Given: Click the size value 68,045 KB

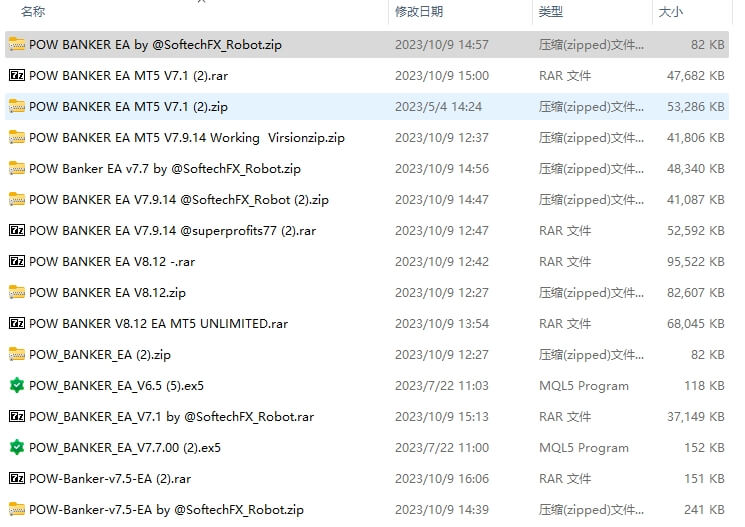Looking at the screenshot, I should [x=696, y=324].
